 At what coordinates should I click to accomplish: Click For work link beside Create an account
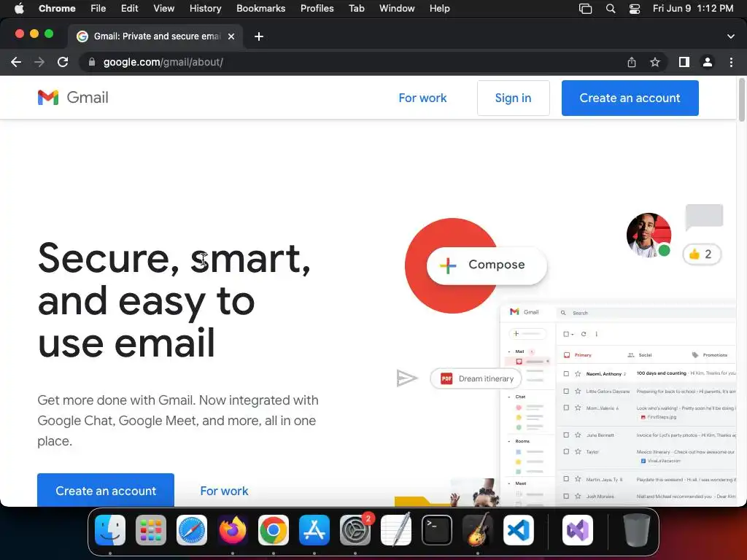point(224,491)
